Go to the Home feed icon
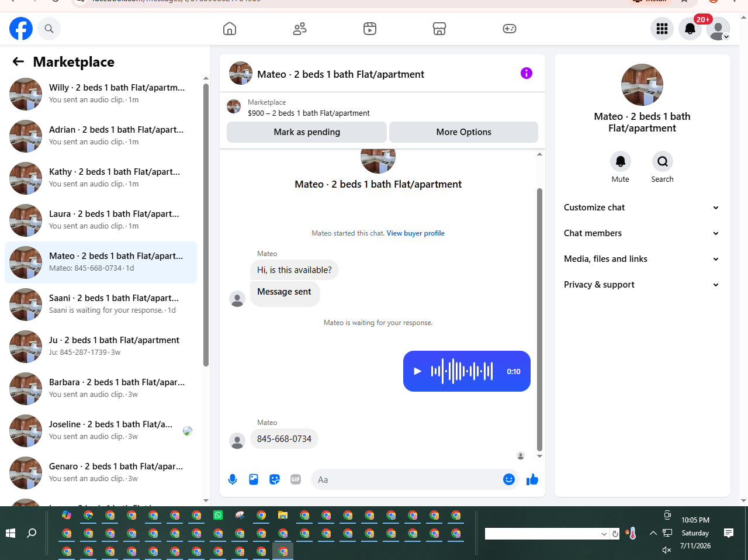Viewport: 748px width, 560px height. tap(230, 29)
